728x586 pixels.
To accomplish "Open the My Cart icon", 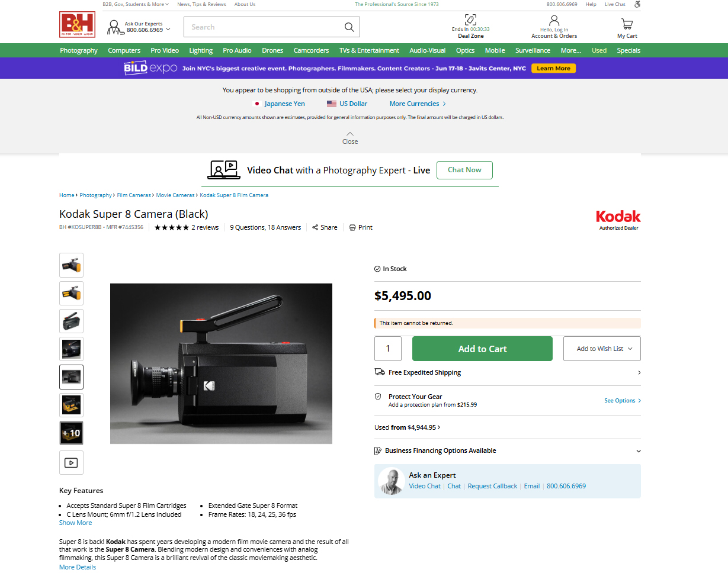I will coord(627,24).
